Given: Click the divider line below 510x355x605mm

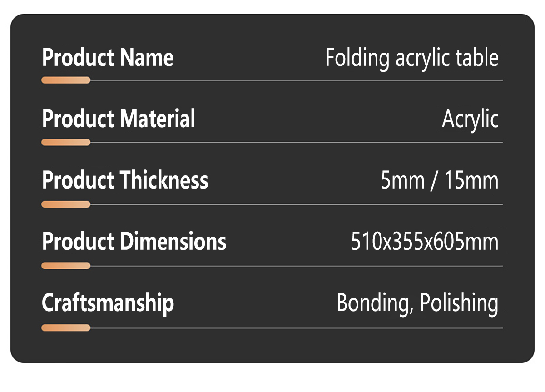Looking at the screenshot, I should pos(297,266).
